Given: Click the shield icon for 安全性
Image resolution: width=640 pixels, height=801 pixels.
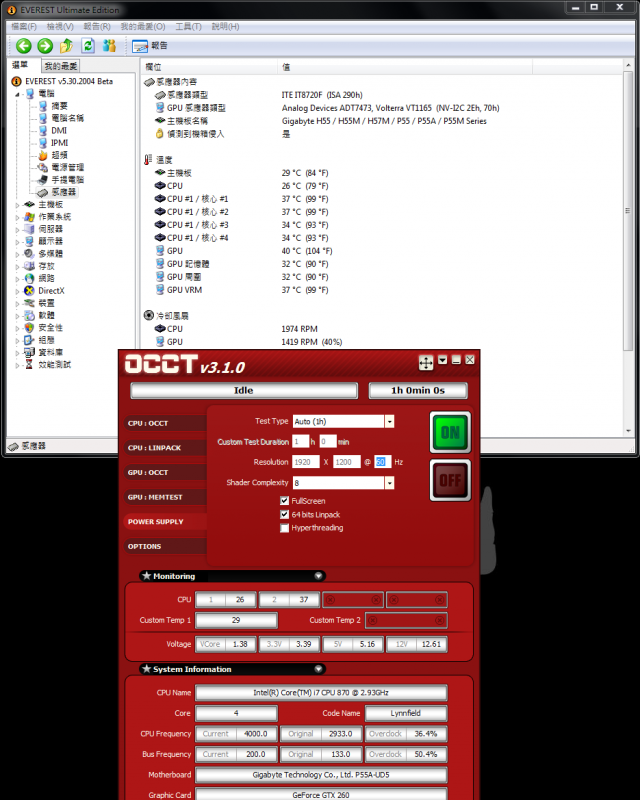Looking at the screenshot, I should 30,327.
